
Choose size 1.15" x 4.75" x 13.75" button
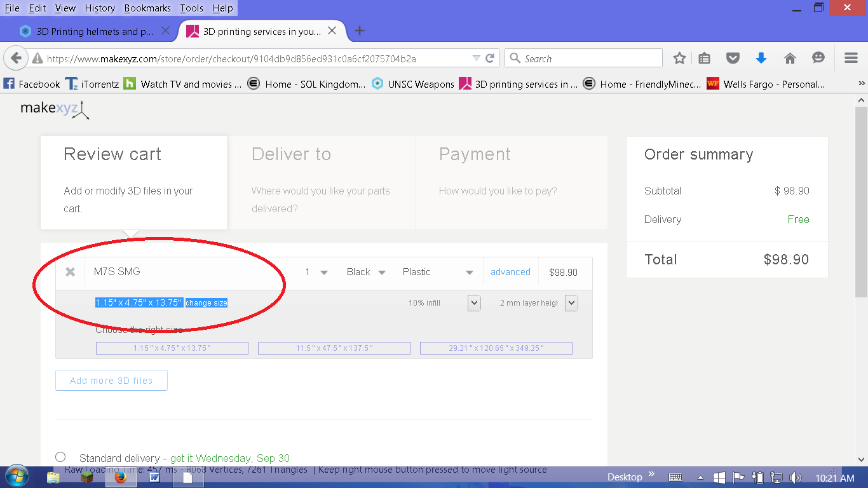pyautogui.click(x=172, y=348)
